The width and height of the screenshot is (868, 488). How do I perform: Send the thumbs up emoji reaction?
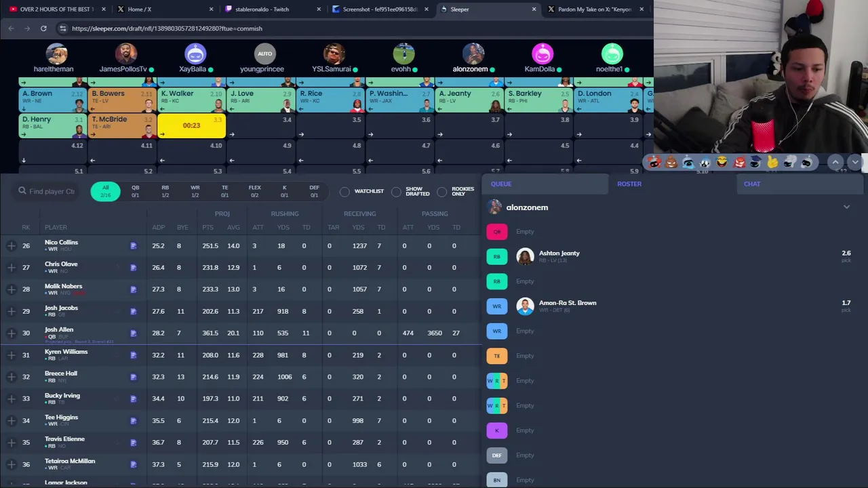pos(773,163)
